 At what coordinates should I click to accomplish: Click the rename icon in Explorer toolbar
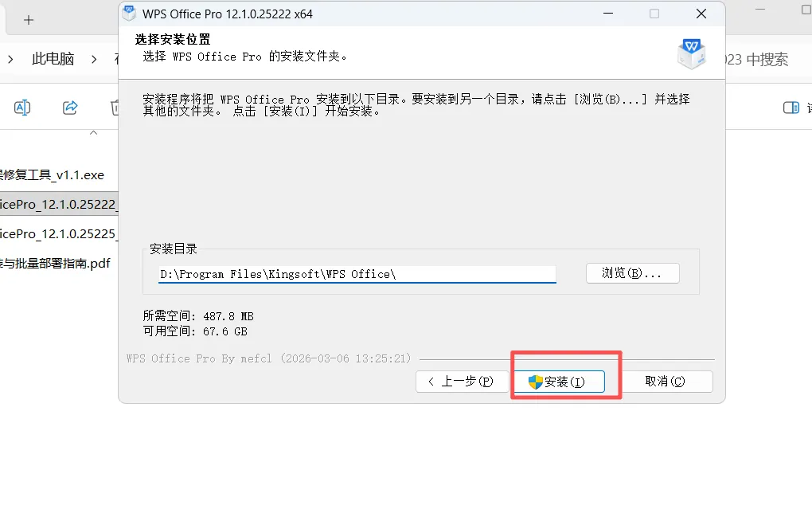tap(22, 108)
